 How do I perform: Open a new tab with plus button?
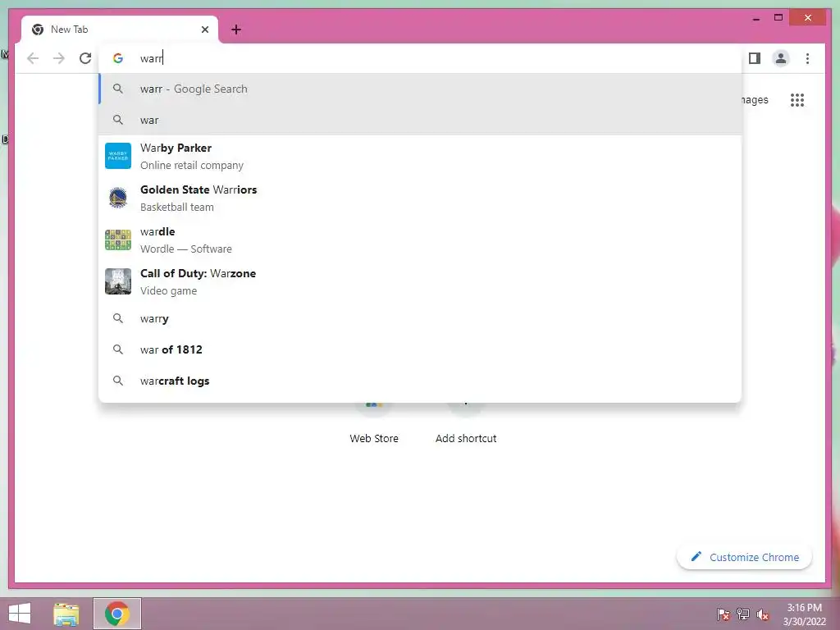pos(236,30)
